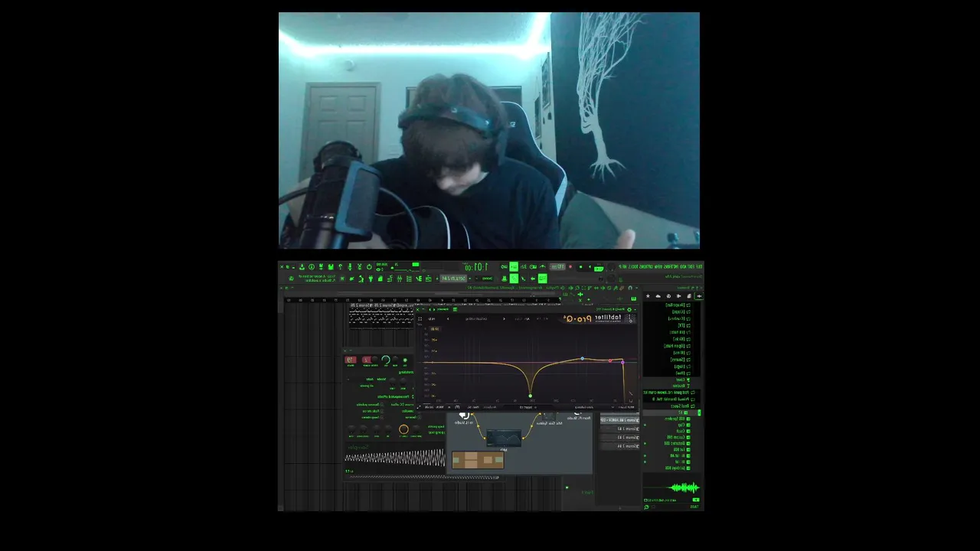Click the record button in FL Studio transport
This screenshot has height=551, width=980.
point(571,266)
